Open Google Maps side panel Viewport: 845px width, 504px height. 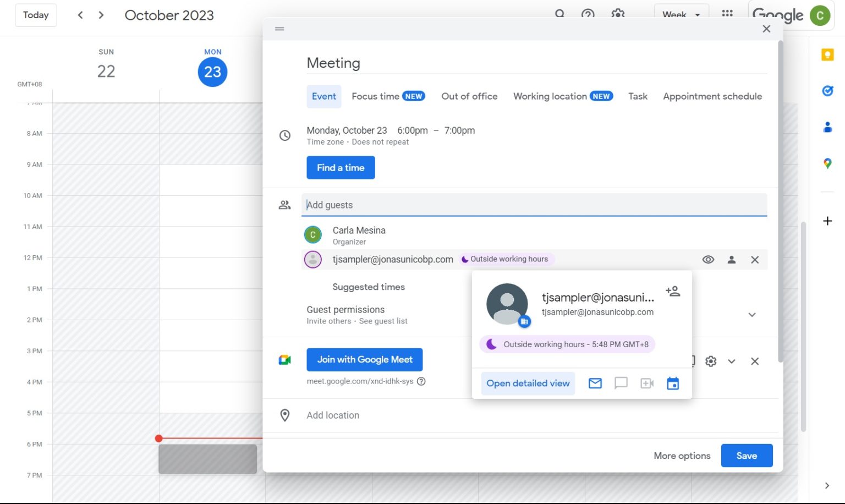tap(827, 163)
